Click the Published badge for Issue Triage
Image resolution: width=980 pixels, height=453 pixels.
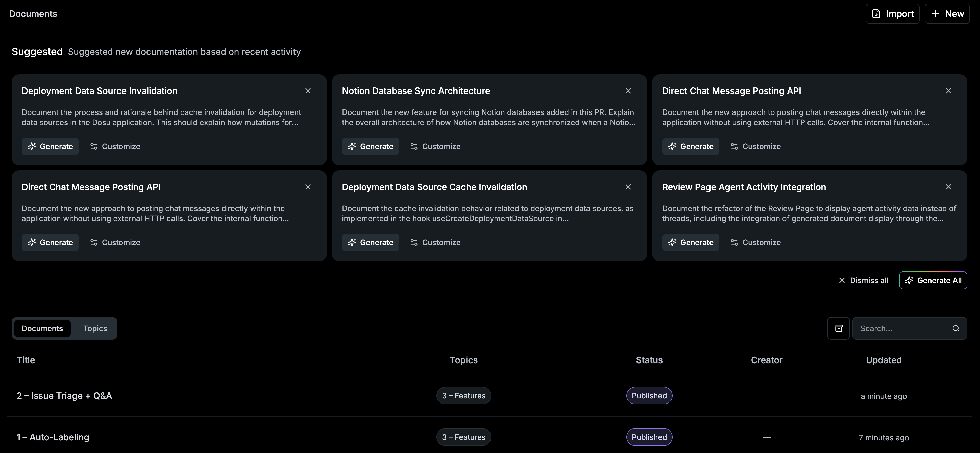pyautogui.click(x=649, y=396)
